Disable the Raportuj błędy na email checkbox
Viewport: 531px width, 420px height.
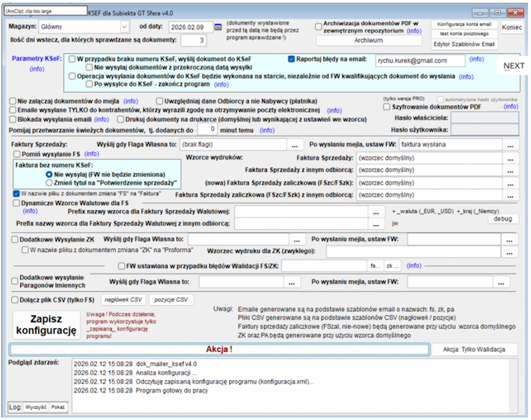pyautogui.click(x=292, y=59)
